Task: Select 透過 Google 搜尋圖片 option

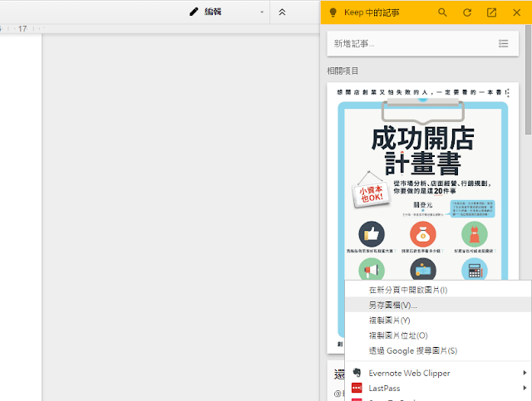Action: [438, 350]
